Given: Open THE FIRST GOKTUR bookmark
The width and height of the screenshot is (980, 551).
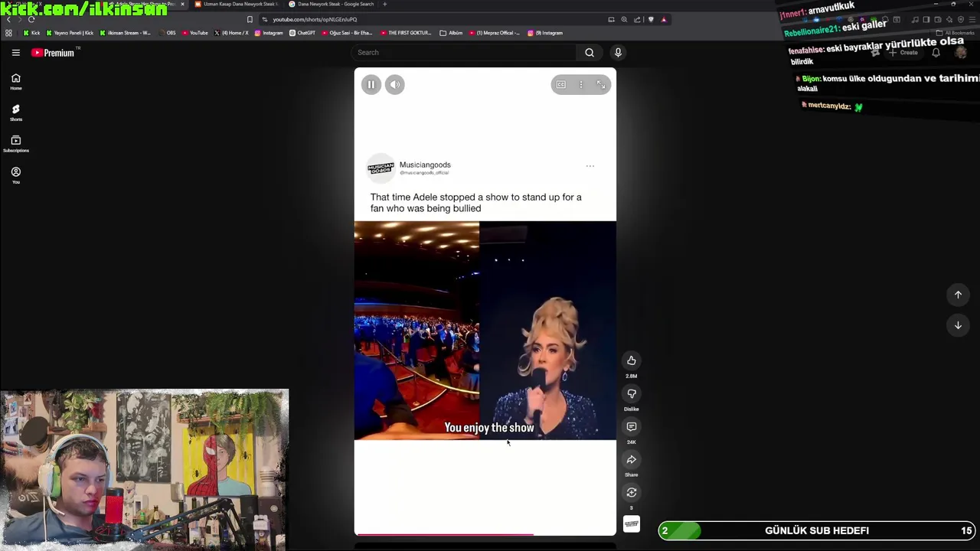Looking at the screenshot, I should point(406,33).
